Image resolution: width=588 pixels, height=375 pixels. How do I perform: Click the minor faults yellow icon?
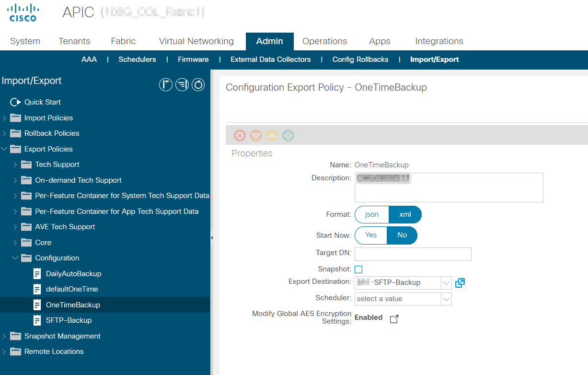pyautogui.click(x=272, y=136)
